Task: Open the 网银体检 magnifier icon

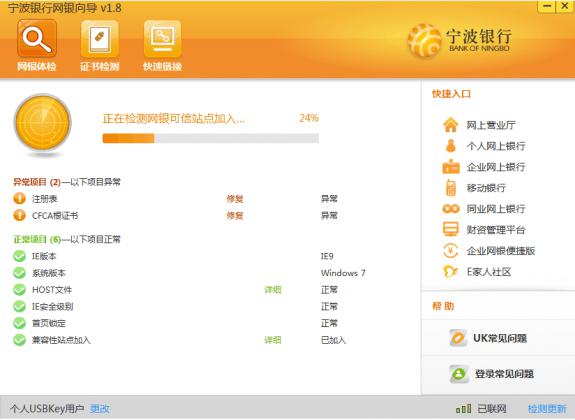Action: [x=37, y=39]
